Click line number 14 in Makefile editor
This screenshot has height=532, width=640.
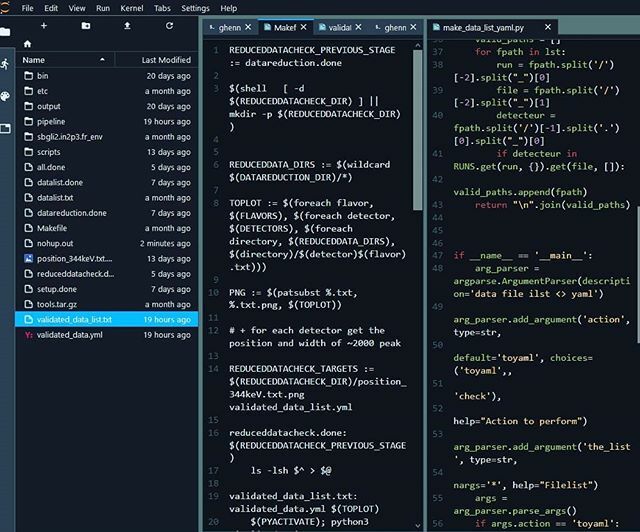(x=213, y=369)
